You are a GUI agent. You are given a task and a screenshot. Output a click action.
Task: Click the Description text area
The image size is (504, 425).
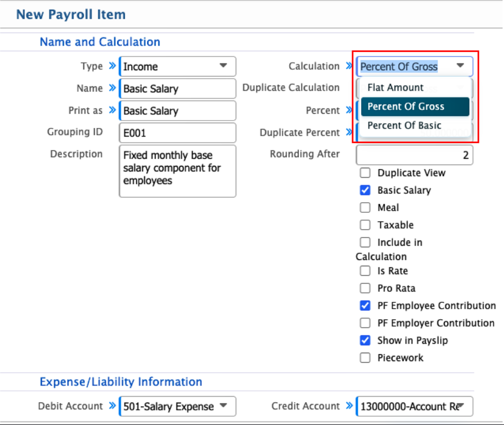pos(178,171)
